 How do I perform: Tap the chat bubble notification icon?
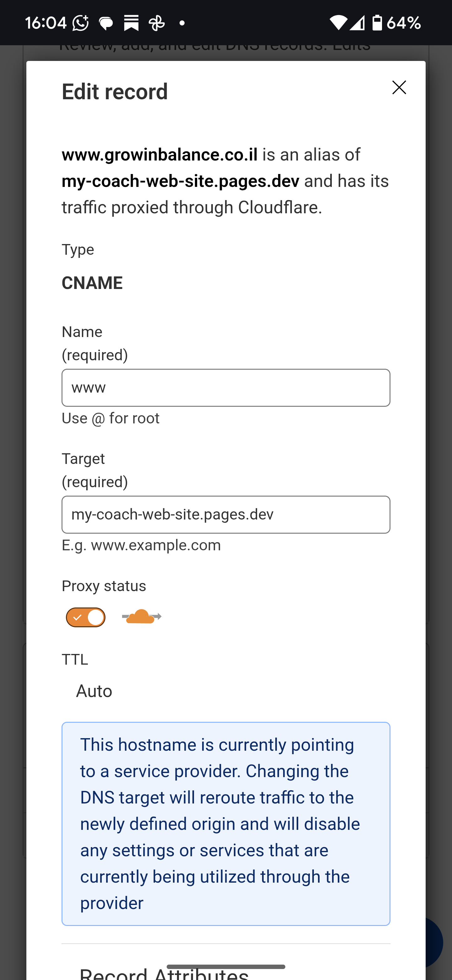click(x=105, y=24)
